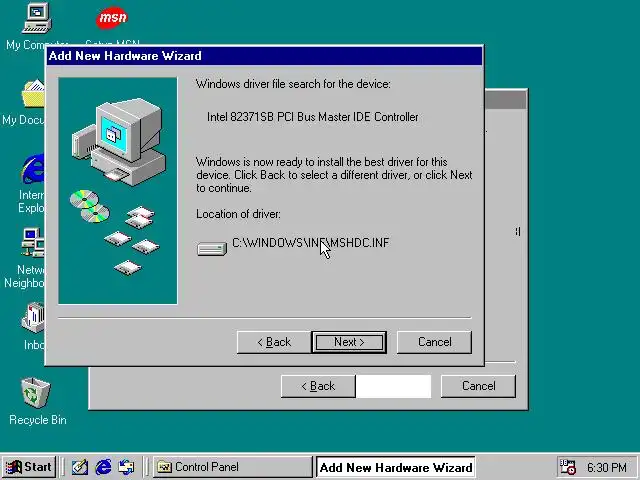Image resolution: width=640 pixels, height=480 pixels.
Task: Click the computer illustration in the wizard
Action: tap(118, 191)
